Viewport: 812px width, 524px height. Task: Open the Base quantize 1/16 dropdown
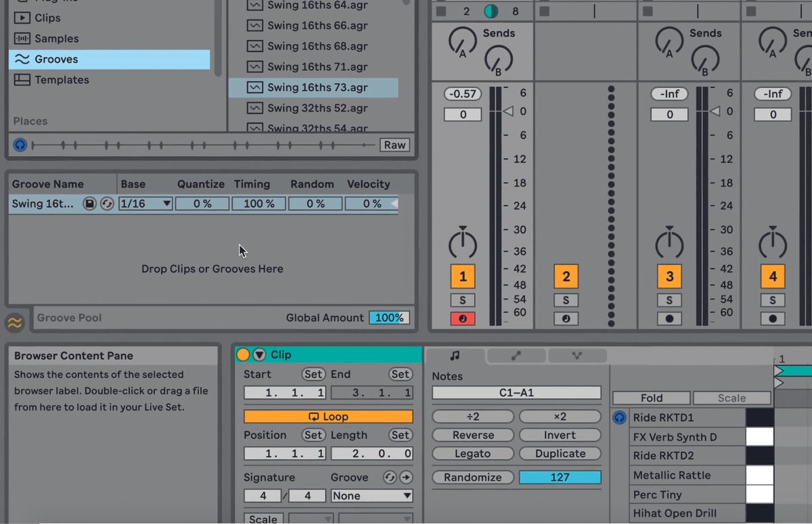(x=145, y=204)
